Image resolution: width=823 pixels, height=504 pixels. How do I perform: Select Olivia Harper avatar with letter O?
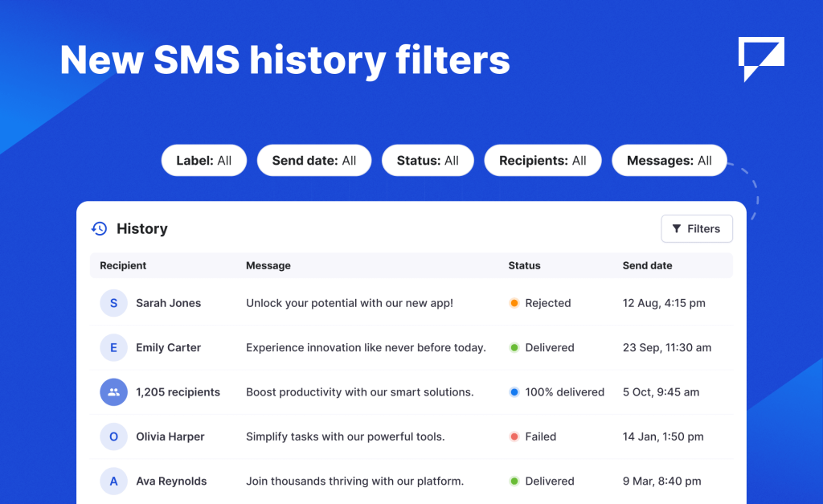pos(113,436)
